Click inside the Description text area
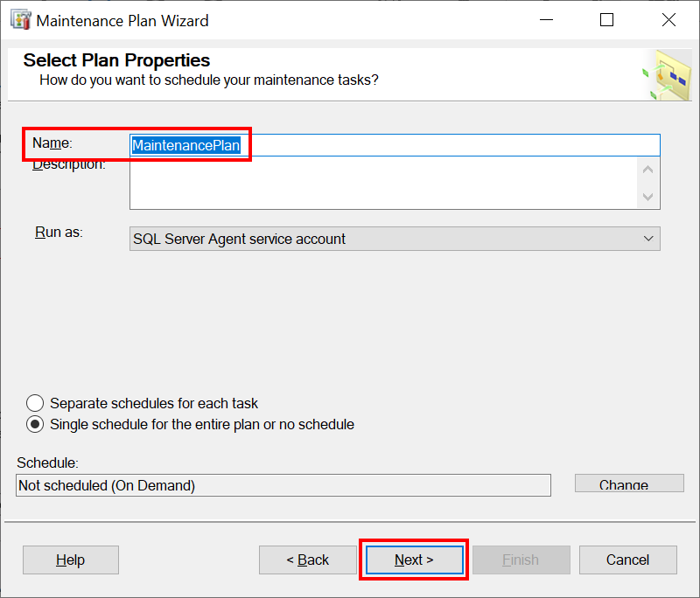Screen dimensions: 700x598 pos(383,183)
